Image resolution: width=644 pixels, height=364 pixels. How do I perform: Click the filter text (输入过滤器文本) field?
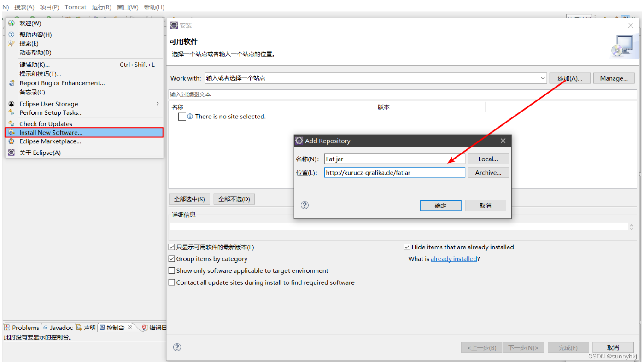click(x=403, y=94)
